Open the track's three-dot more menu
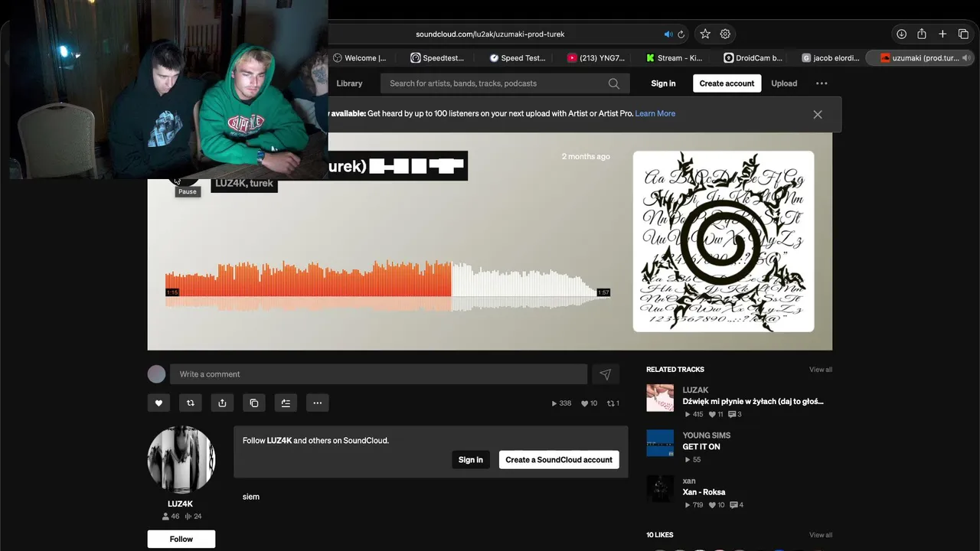This screenshot has height=551, width=980. coord(317,403)
